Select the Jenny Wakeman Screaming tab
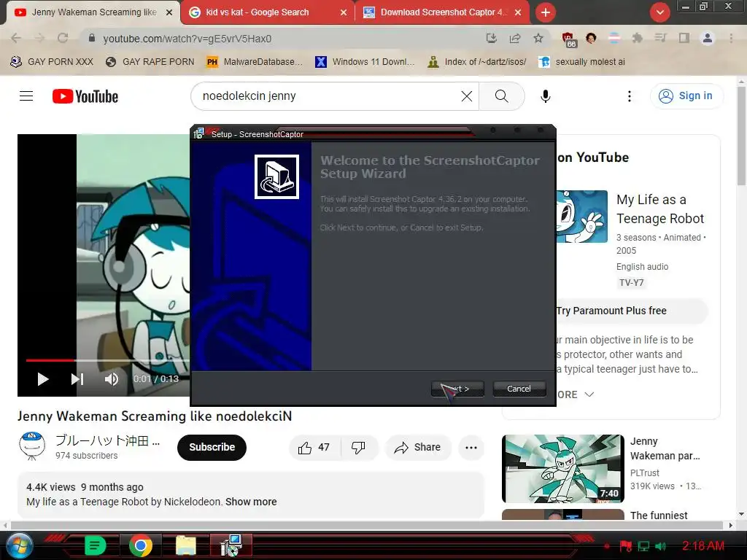 pos(93,12)
